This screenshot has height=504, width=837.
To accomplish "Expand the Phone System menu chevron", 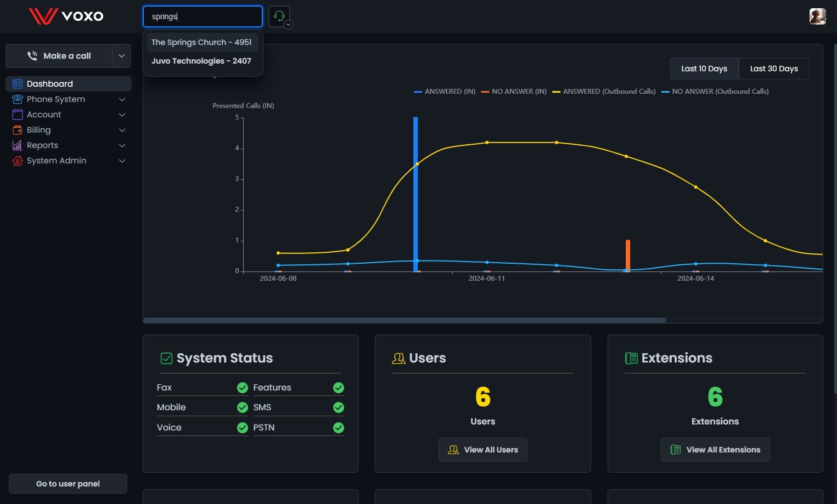I will [122, 99].
